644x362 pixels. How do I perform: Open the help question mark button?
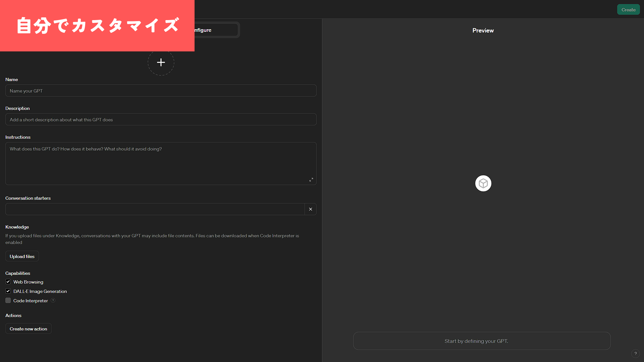point(635,354)
